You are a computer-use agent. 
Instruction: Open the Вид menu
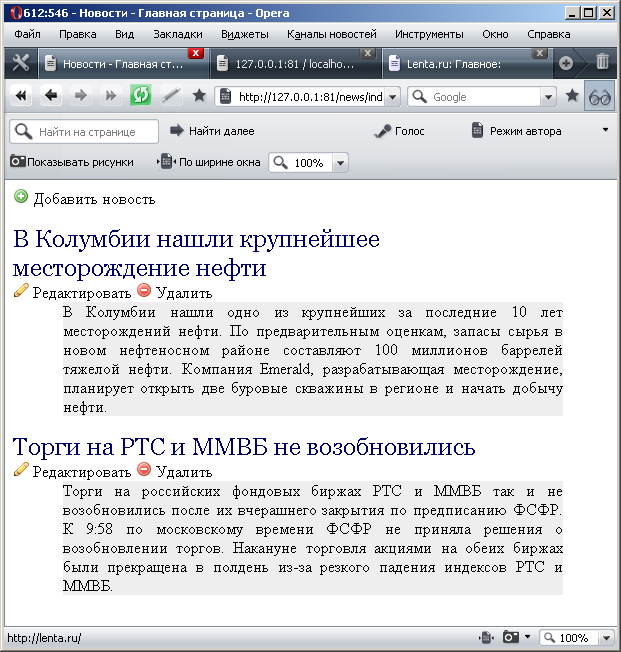click(125, 34)
